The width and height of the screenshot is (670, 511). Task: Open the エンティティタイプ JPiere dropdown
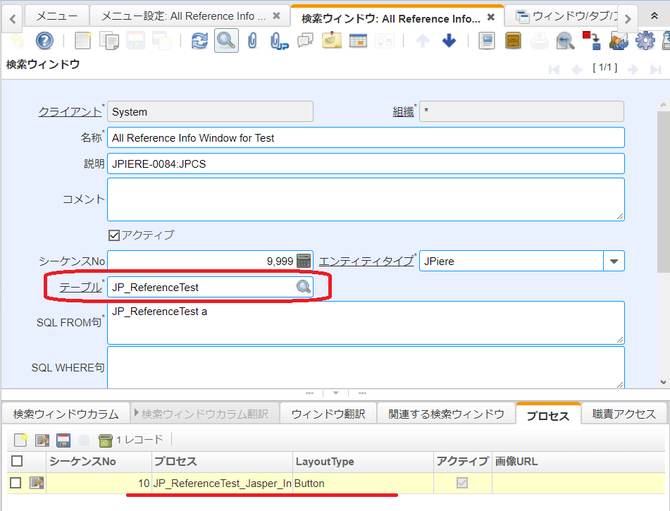pyautogui.click(x=614, y=261)
